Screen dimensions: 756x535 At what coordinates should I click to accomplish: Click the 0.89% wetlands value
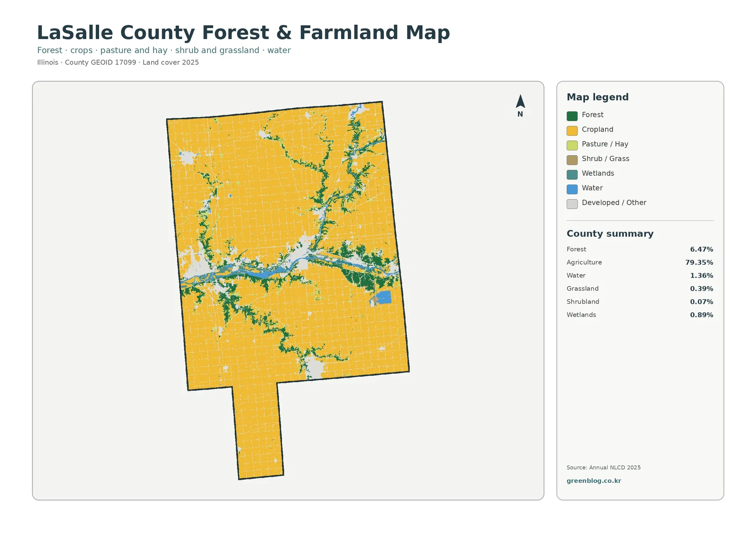coord(701,315)
